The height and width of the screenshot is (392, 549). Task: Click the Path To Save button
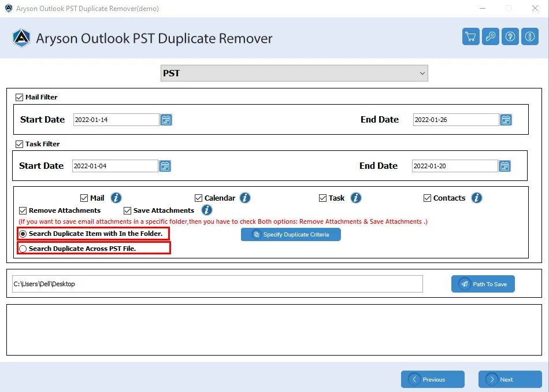coord(483,284)
